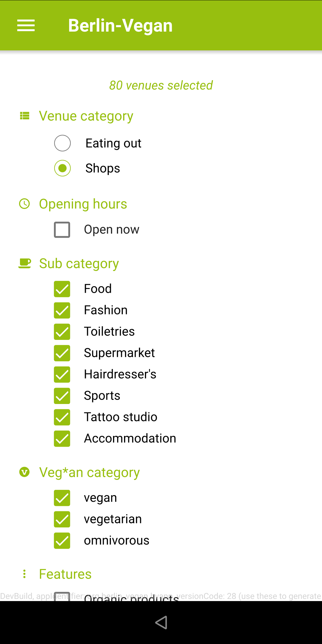Uncheck the Tattoo studio option
Image resolution: width=322 pixels, height=644 pixels.
pyautogui.click(x=62, y=417)
